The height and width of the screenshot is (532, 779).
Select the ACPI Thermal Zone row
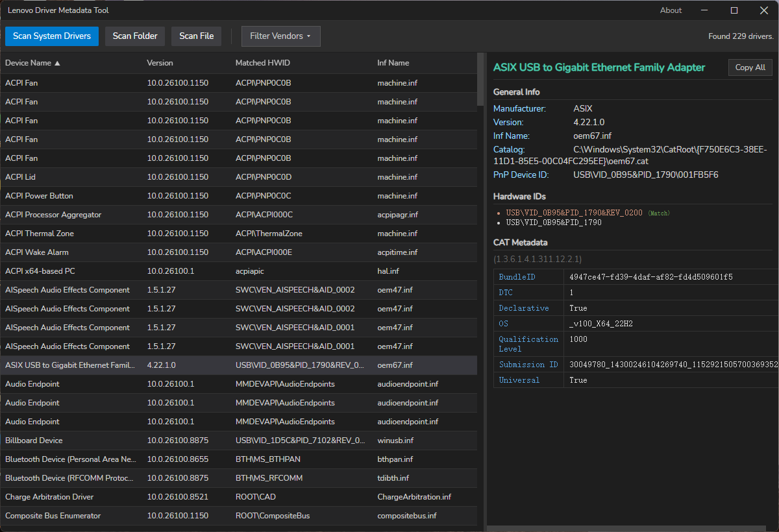tap(238, 234)
